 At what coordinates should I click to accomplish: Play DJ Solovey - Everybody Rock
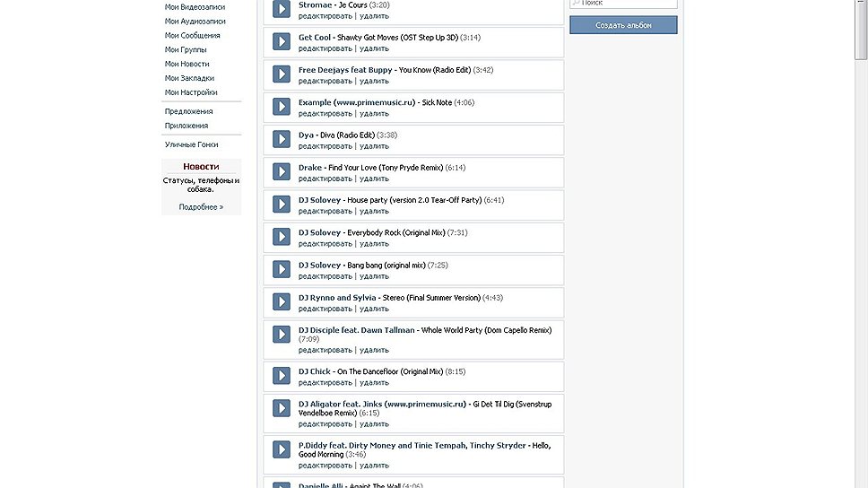point(282,238)
